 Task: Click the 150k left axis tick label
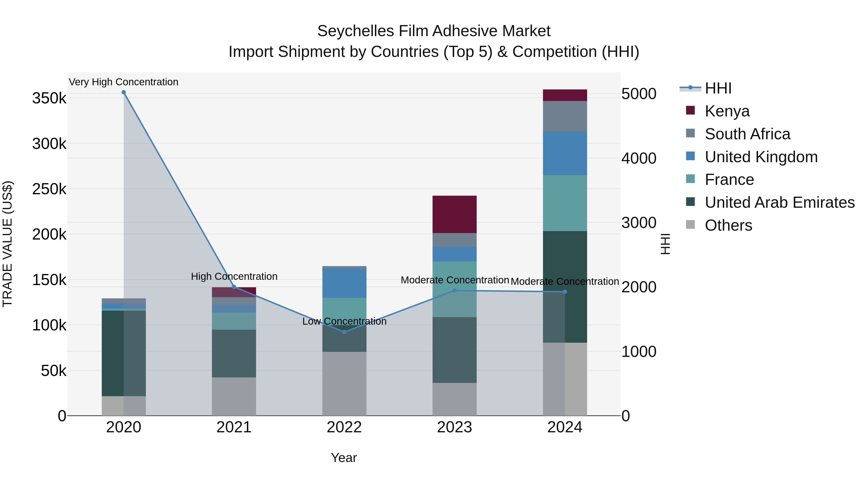(49, 280)
